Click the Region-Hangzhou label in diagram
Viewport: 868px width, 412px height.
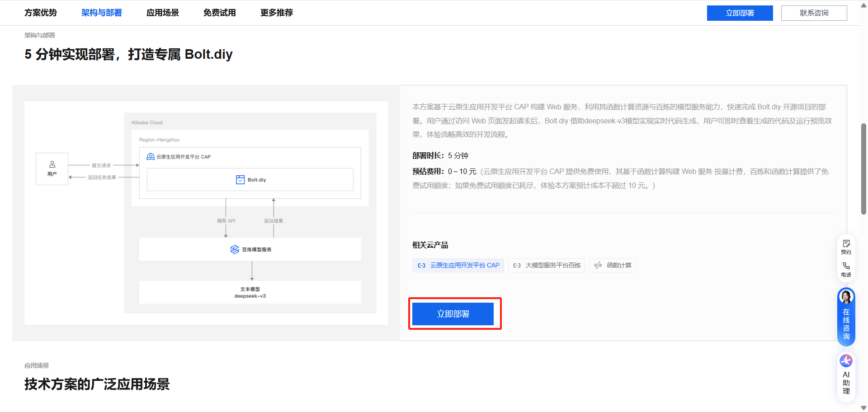tap(159, 140)
